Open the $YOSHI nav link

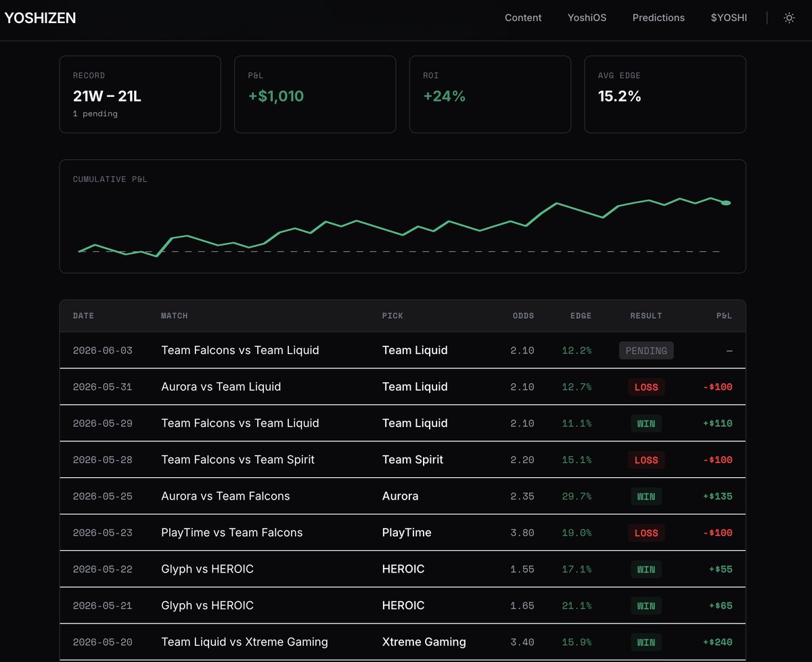[729, 18]
